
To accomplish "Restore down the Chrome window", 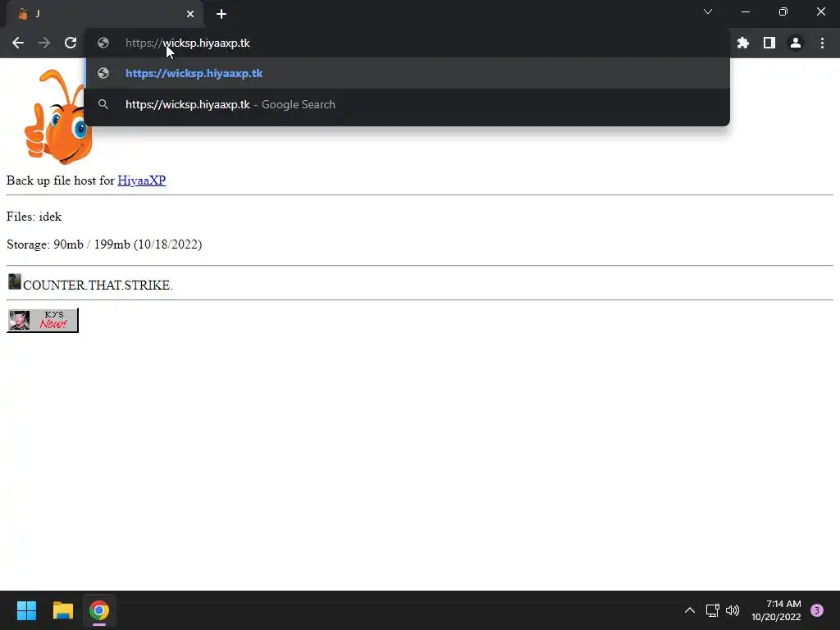I will point(783,11).
